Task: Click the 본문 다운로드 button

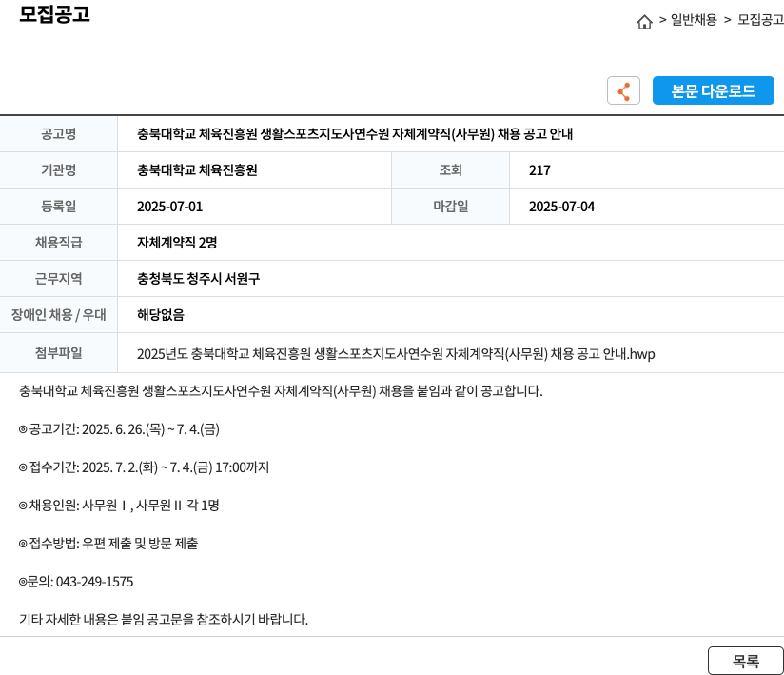Action: 713,90
